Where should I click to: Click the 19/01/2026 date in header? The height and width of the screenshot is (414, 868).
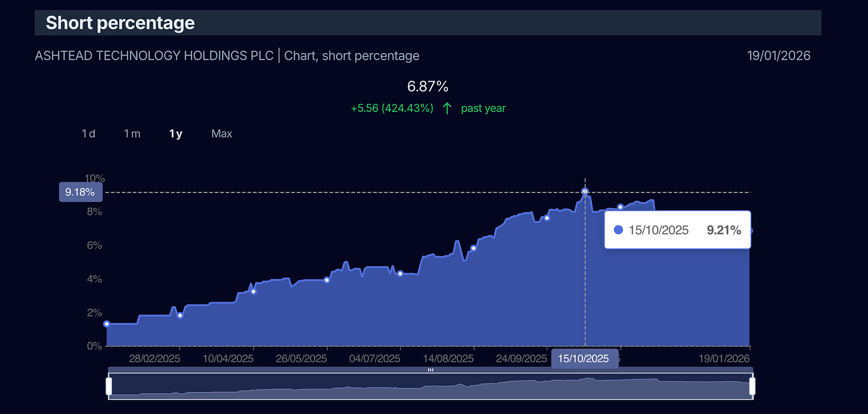779,56
